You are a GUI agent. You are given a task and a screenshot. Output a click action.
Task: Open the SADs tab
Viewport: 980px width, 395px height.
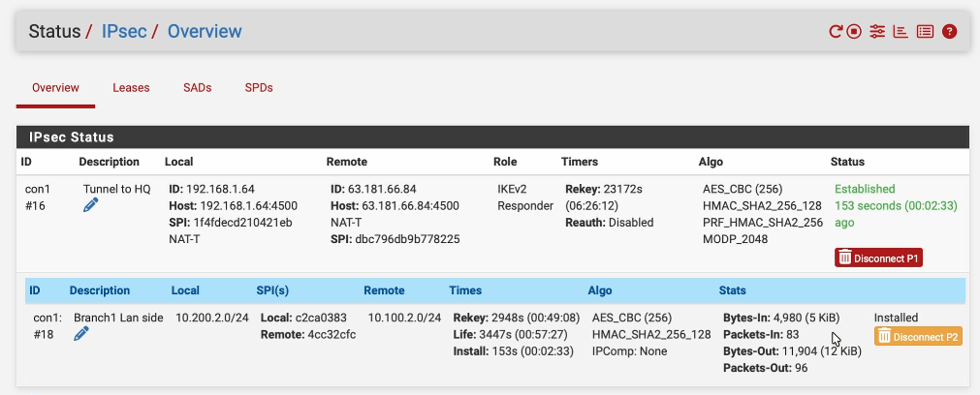tap(197, 88)
